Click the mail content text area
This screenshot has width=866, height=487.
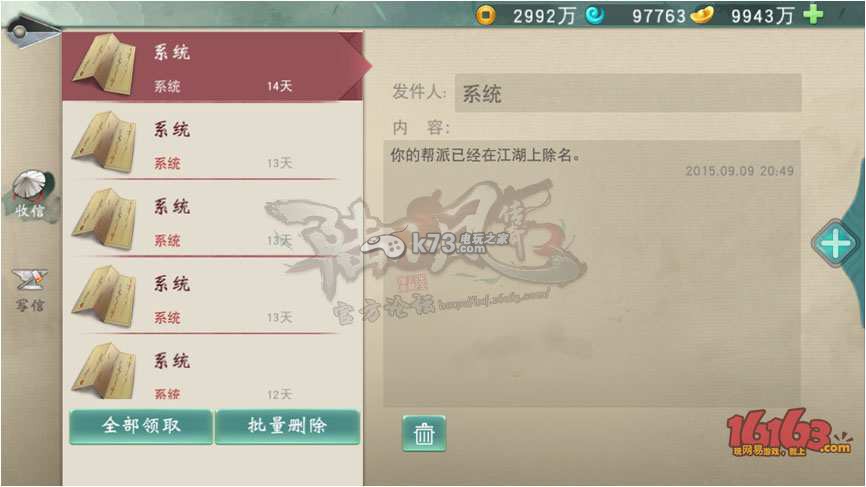click(592, 273)
